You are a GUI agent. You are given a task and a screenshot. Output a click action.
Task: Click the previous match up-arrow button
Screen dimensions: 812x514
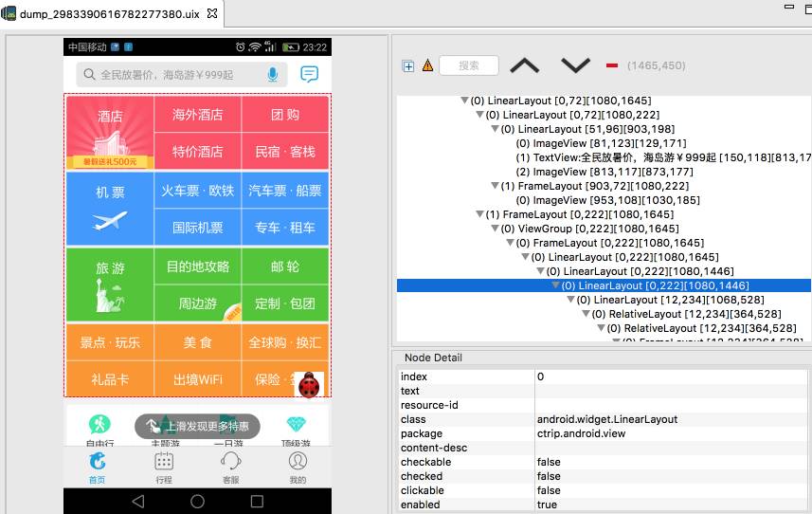[525, 65]
